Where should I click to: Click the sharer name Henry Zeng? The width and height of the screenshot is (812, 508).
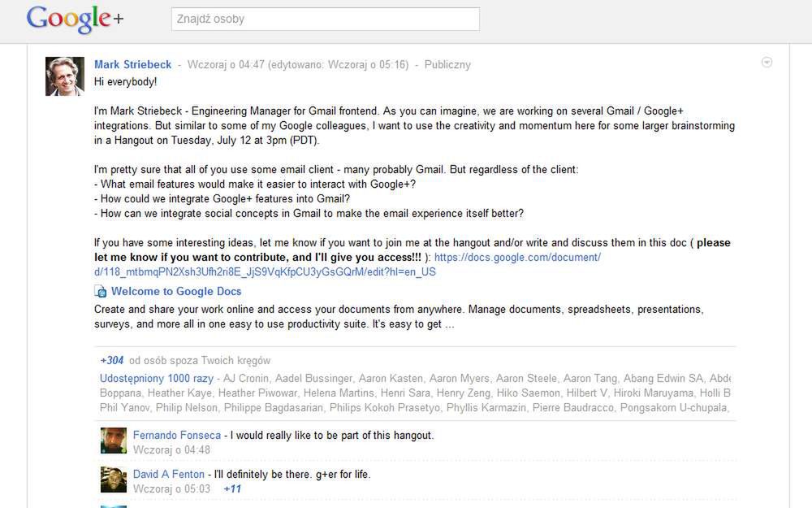click(464, 393)
